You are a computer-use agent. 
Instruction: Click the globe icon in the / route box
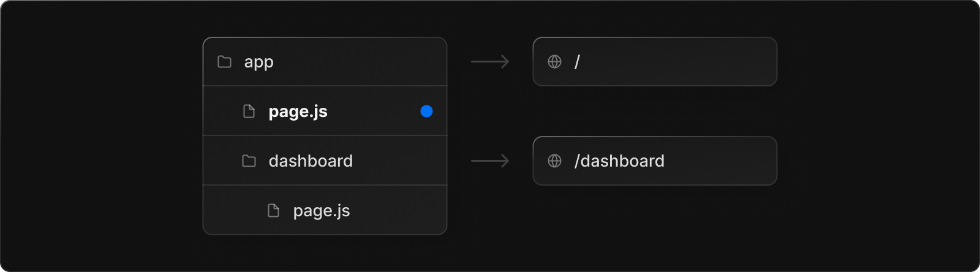point(554,62)
